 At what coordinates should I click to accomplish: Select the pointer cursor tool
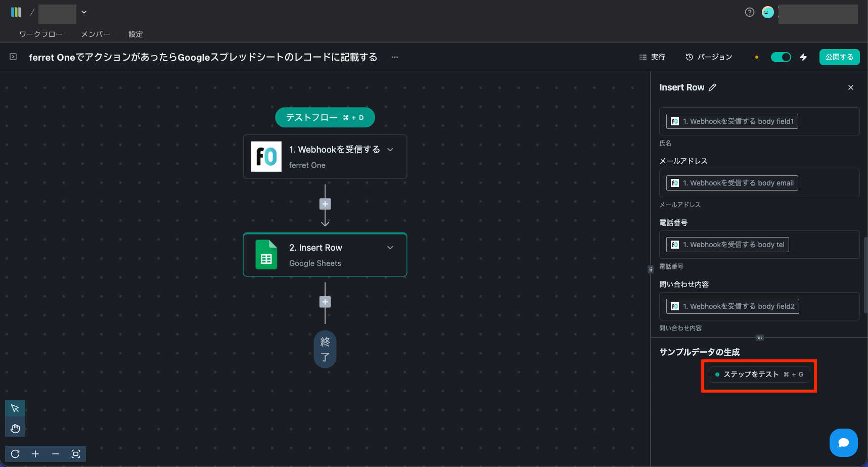15,408
